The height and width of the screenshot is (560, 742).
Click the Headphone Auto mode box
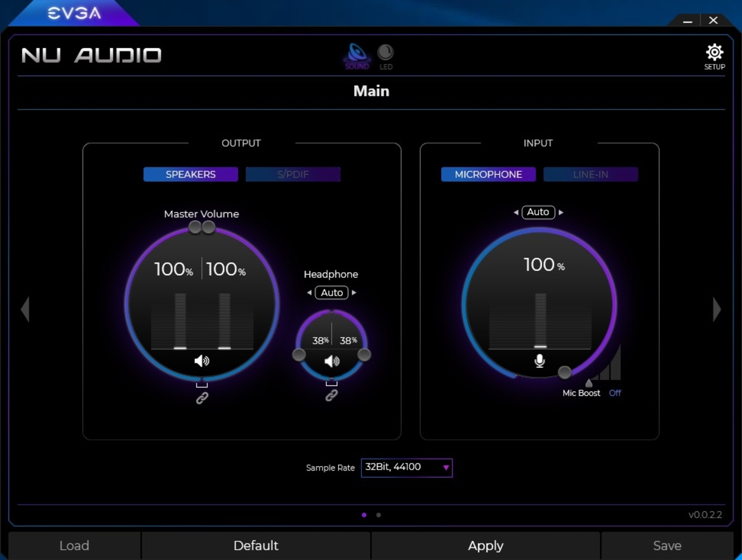[332, 293]
